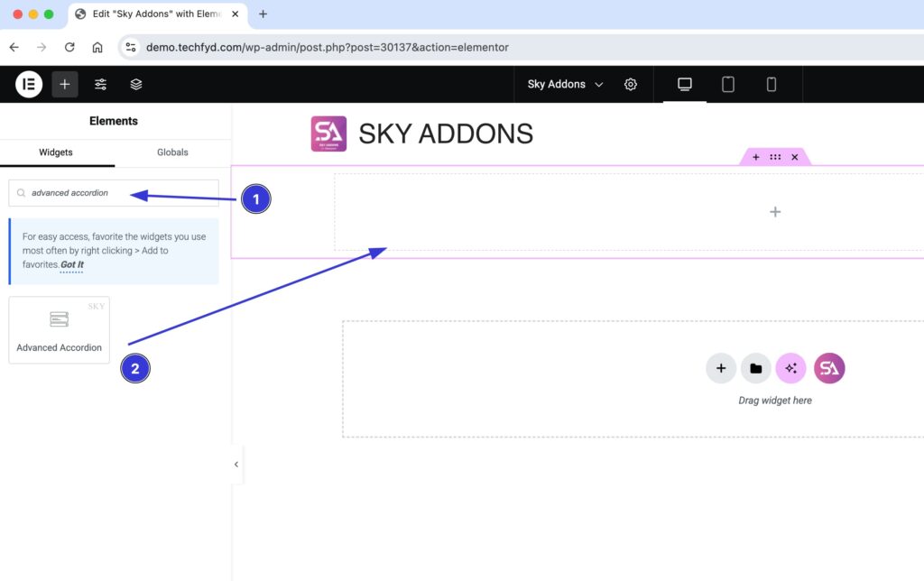Viewport: 924px width, 581px height.
Task: Click the add element plus button in top bar
Action: [x=65, y=84]
